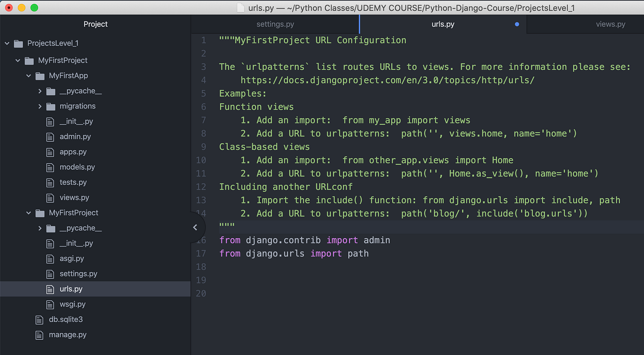The image size is (644, 355).
Task: Click the db.sqlite3 file icon
Action: point(39,319)
